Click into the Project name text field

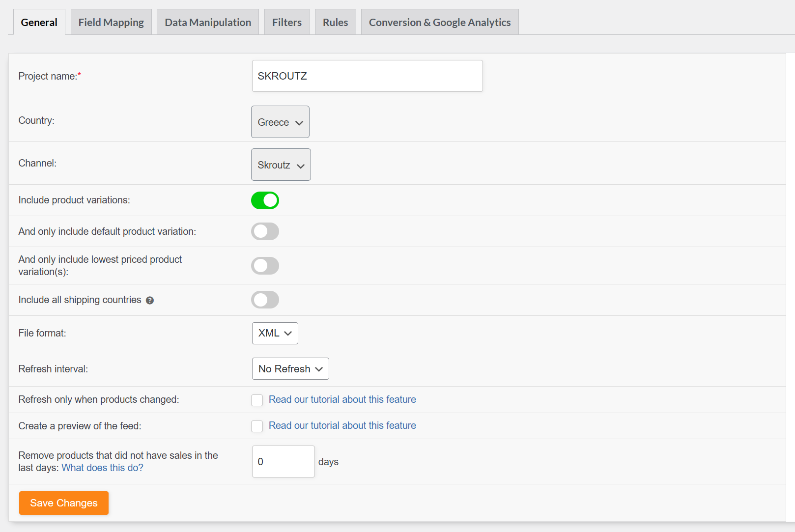[x=367, y=76]
